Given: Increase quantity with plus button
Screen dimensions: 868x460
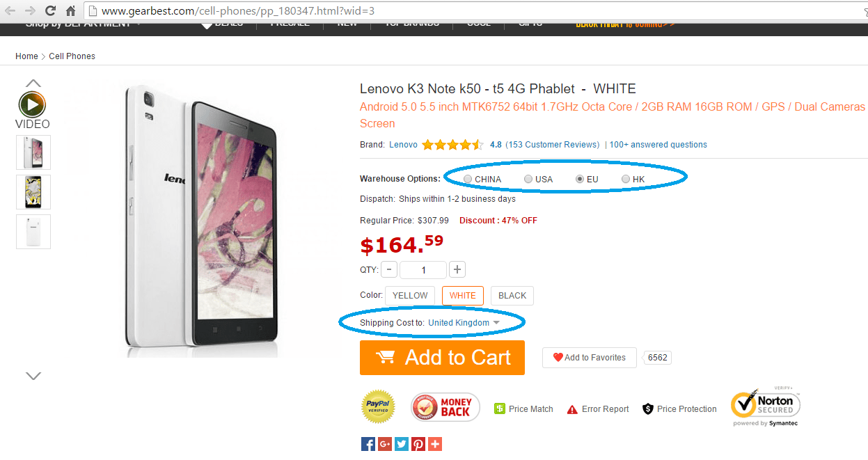Looking at the screenshot, I should click(x=457, y=270).
